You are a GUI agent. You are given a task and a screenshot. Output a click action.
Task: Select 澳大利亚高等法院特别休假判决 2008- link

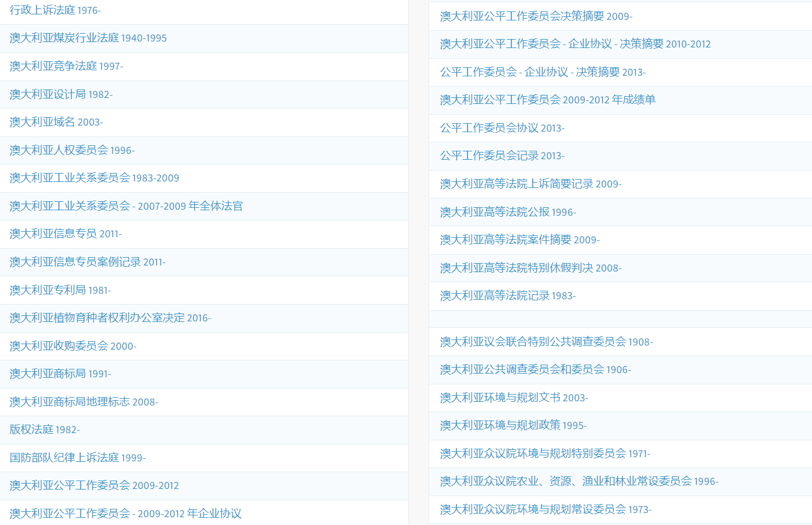[531, 268]
